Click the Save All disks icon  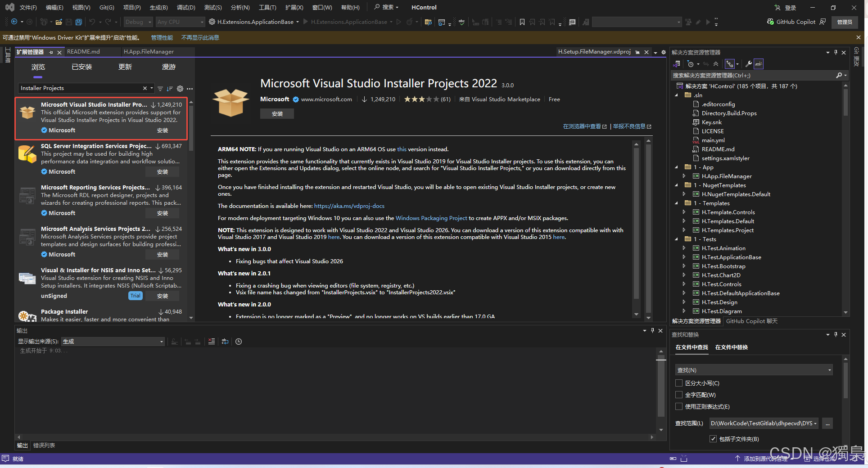point(79,22)
